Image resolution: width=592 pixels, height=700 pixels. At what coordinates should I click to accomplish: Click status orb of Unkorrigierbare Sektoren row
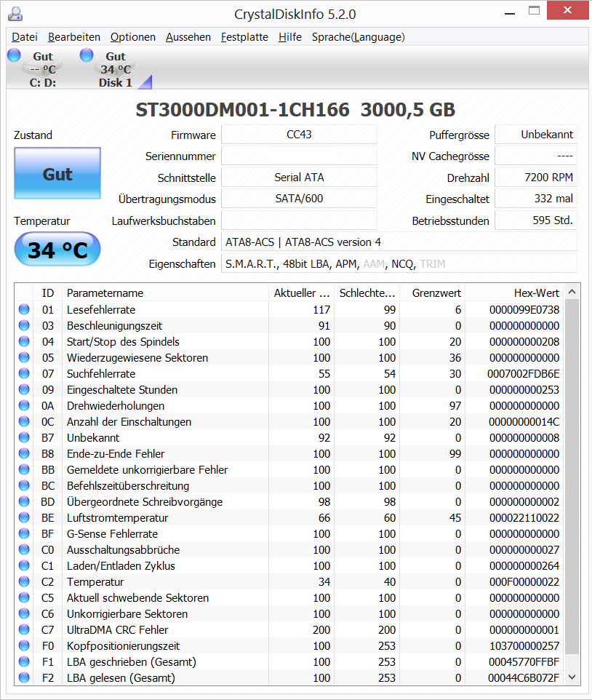24,614
